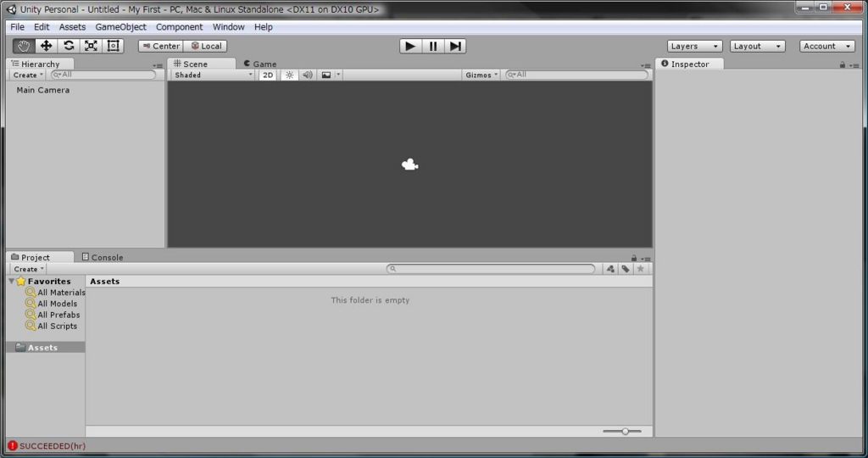Open Project panel options menu
The width and height of the screenshot is (868, 458).
(645, 259)
